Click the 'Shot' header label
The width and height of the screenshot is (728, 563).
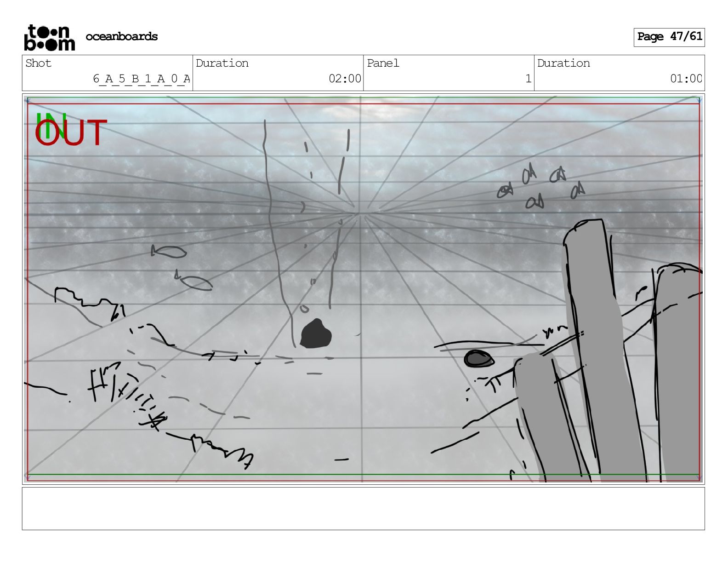coord(39,63)
